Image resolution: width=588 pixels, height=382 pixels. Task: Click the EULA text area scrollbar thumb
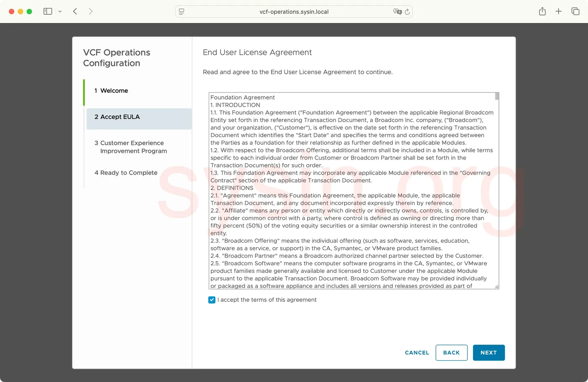(x=497, y=97)
